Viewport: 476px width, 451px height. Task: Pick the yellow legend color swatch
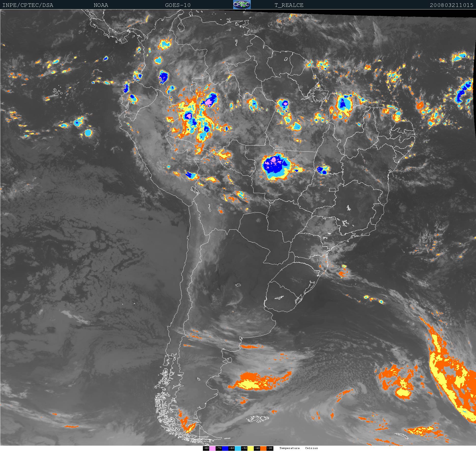(250, 448)
